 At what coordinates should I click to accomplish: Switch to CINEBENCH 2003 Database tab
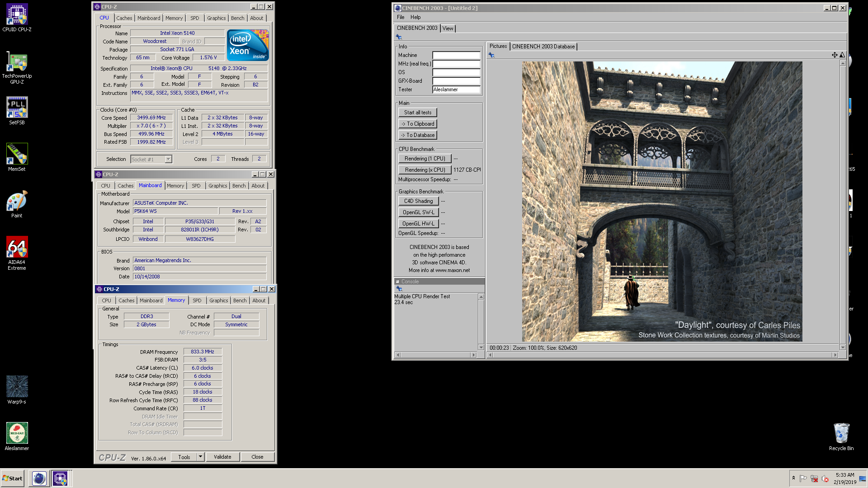(543, 47)
